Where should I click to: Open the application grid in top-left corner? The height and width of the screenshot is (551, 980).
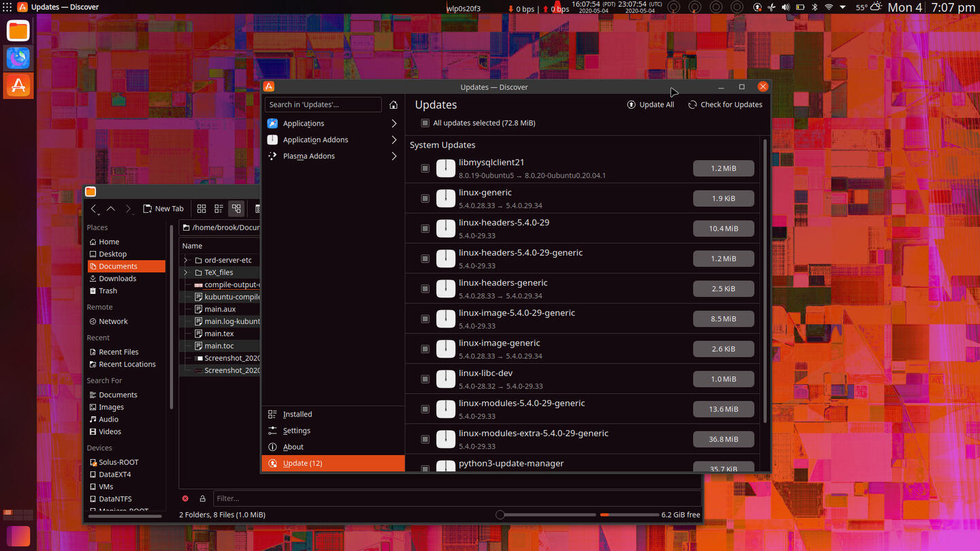point(7,7)
